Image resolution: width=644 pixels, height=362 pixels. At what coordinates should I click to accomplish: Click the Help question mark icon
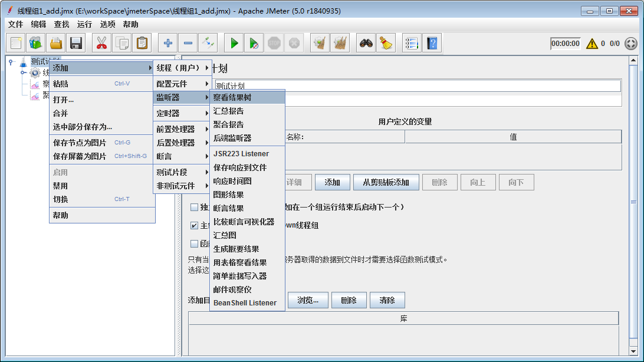pos(432,43)
